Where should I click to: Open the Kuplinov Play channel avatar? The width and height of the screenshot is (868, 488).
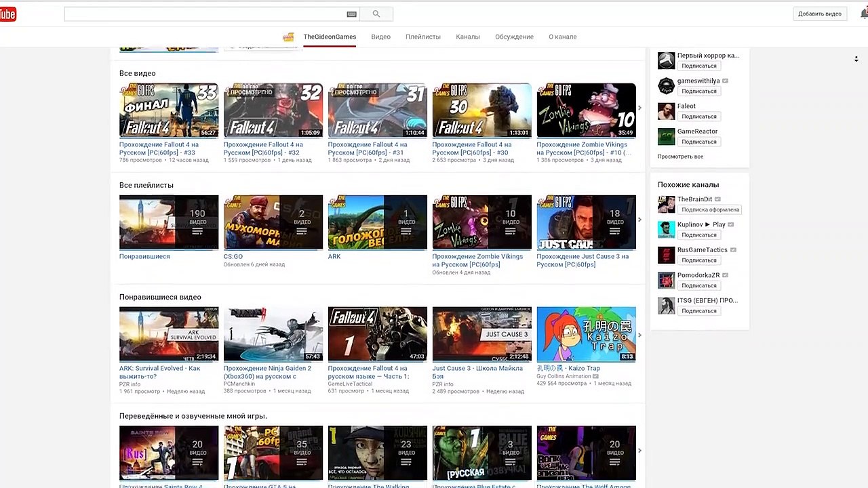(666, 230)
